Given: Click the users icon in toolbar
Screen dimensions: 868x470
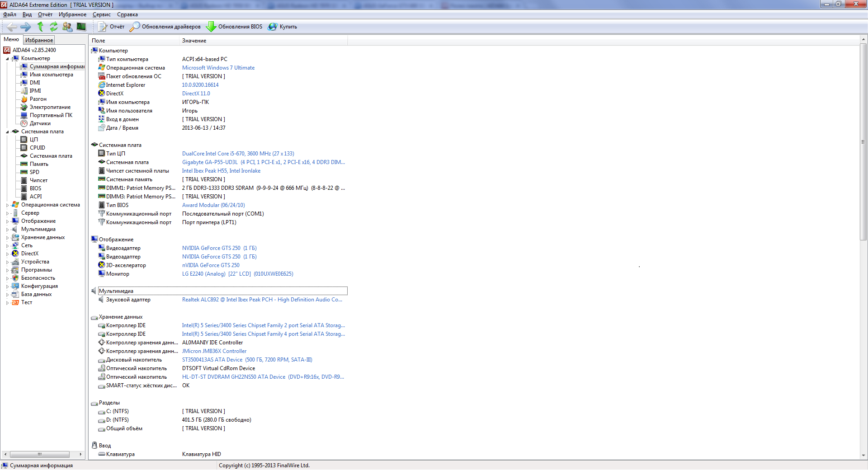Looking at the screenshot, I should (x=67, y=27).
